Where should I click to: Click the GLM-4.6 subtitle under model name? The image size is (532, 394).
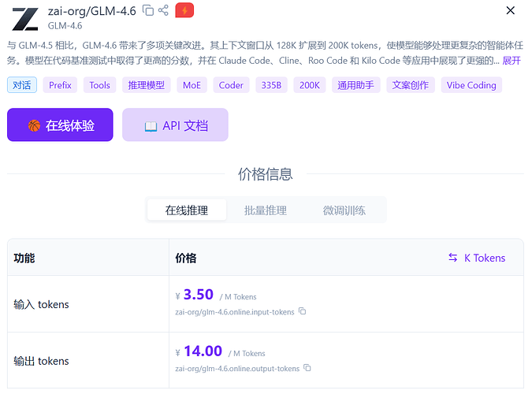tap(65, 26)
